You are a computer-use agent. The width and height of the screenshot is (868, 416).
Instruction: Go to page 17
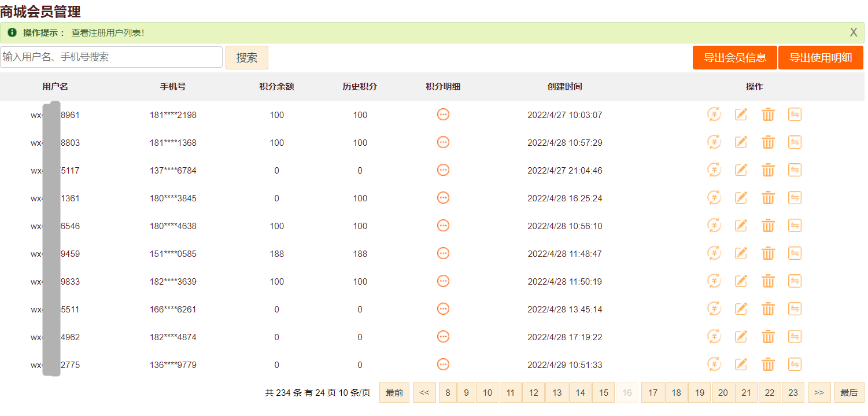click(653, 392)
